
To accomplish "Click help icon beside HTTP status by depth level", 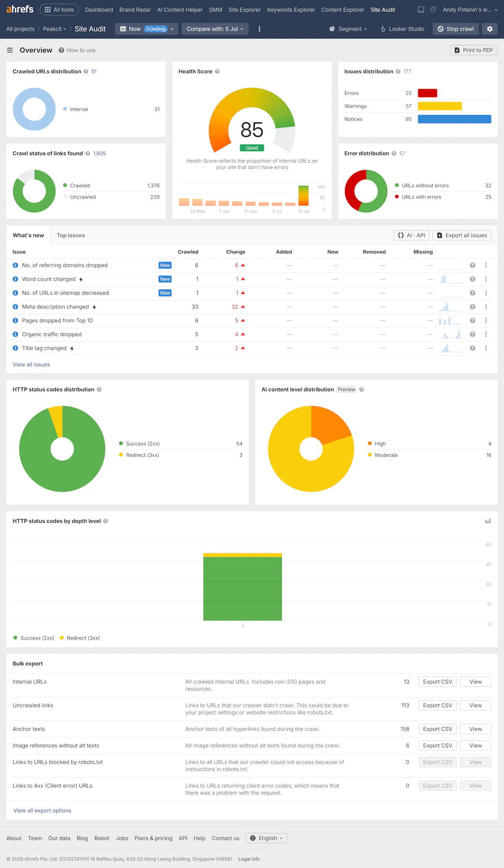I will [105, 521].
